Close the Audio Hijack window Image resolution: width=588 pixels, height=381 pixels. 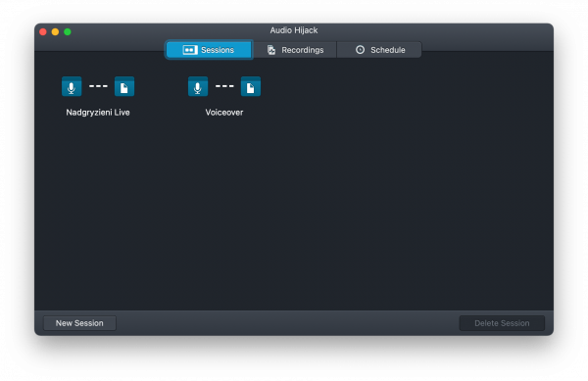tap(43, 32)
